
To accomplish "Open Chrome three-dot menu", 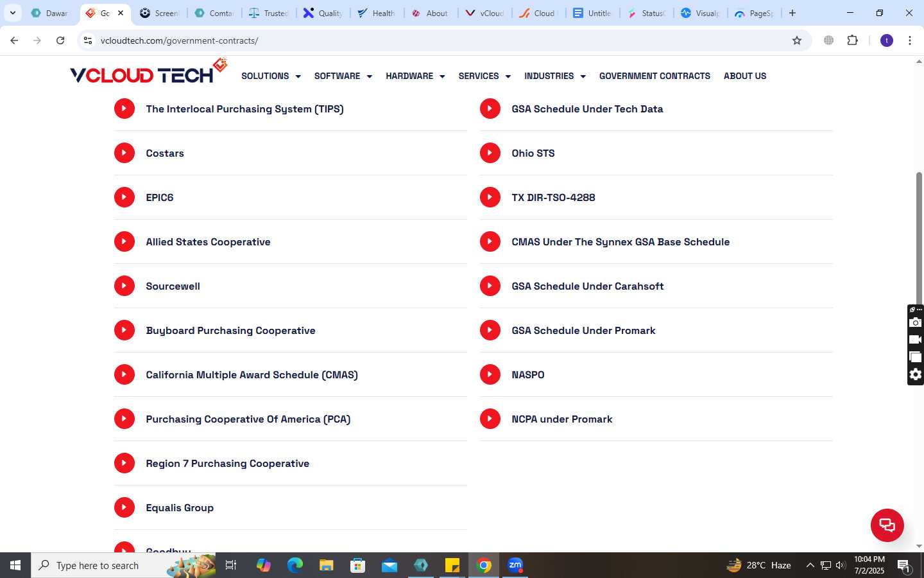I will click(910, 40).
